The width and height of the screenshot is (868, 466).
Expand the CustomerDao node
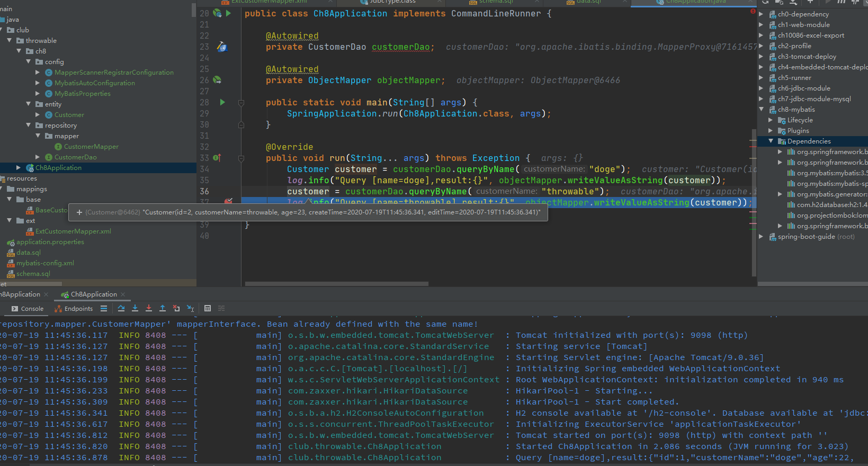[38, 157]
